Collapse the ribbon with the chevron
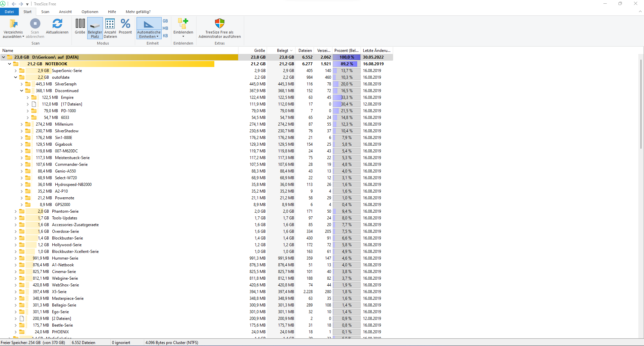Screen dimensions: 644x346 pyautogui.click(x=640, y=11)
